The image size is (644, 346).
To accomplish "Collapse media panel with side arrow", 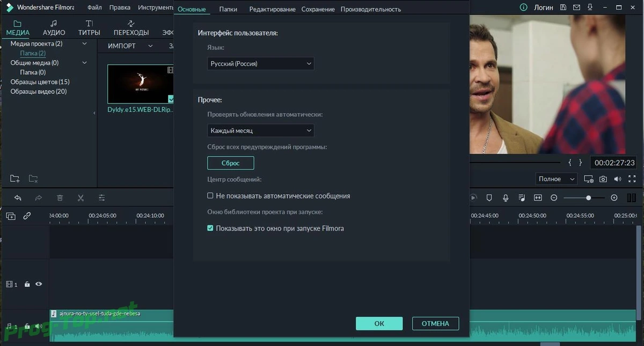I will tap(94, 113).
